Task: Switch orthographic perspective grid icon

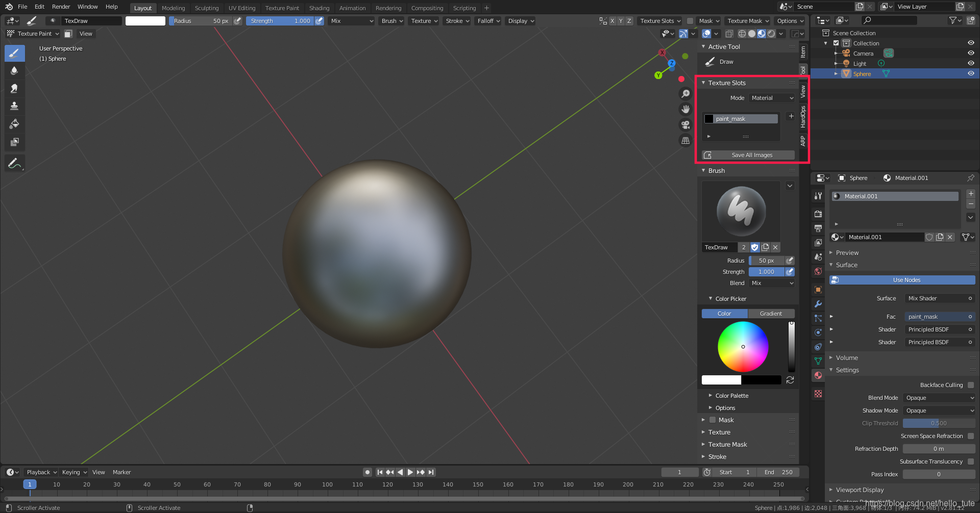Action: [x=685, y=140]
